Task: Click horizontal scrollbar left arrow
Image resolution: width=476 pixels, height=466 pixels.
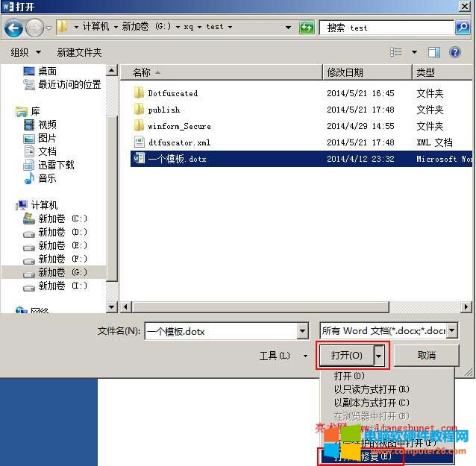Action: tap(126, 307)
